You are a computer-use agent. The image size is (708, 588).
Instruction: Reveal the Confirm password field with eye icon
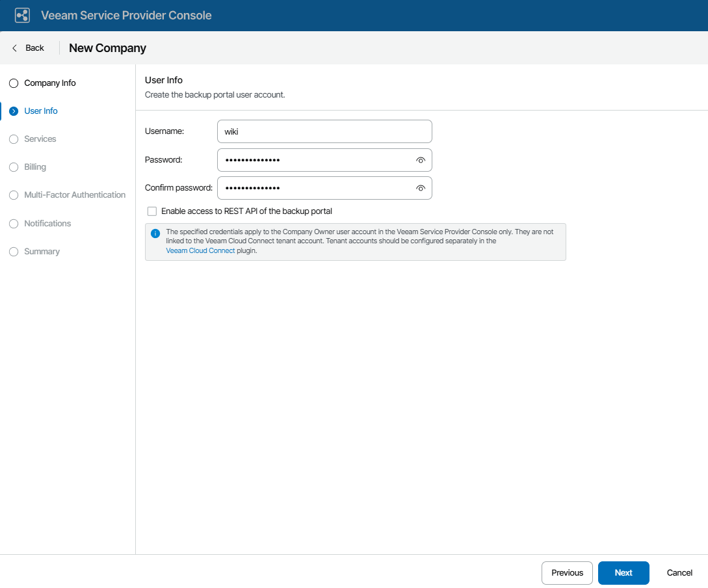421,188
